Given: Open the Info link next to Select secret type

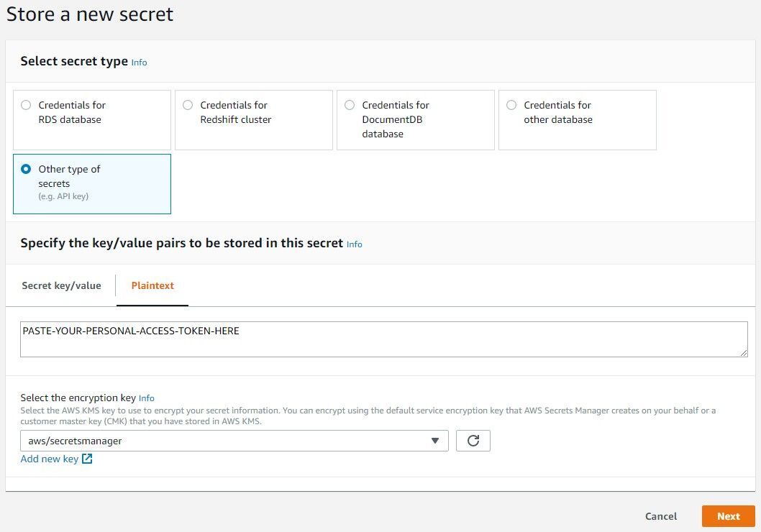Looking at the screenshot, I should [x=139, y=63].
